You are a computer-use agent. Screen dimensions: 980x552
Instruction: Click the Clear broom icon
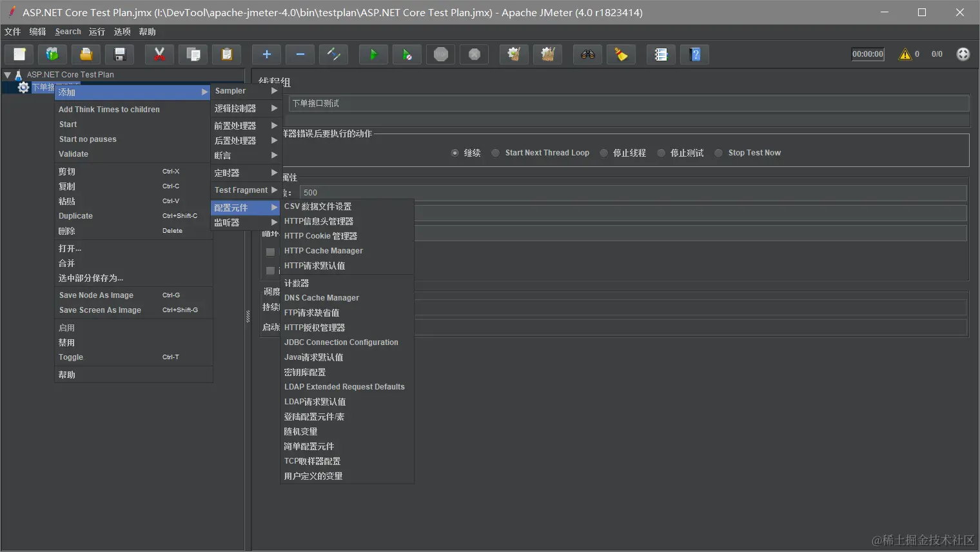point(514,54)
